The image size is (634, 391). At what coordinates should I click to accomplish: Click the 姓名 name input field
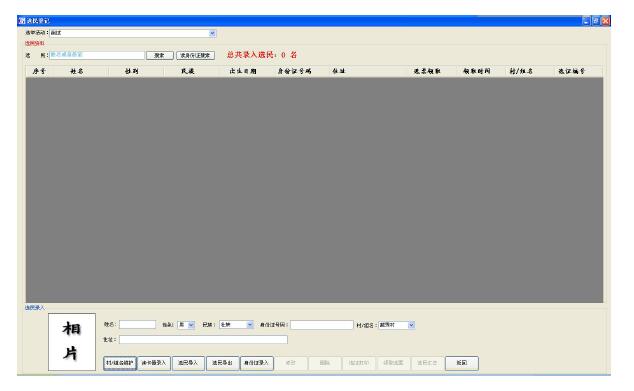coord(137,325)
